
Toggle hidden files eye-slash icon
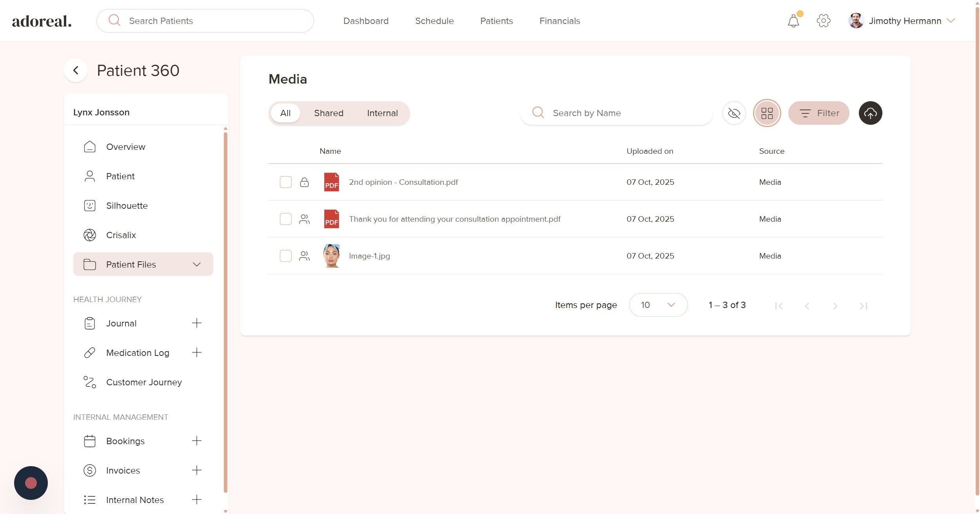point(733,113)
